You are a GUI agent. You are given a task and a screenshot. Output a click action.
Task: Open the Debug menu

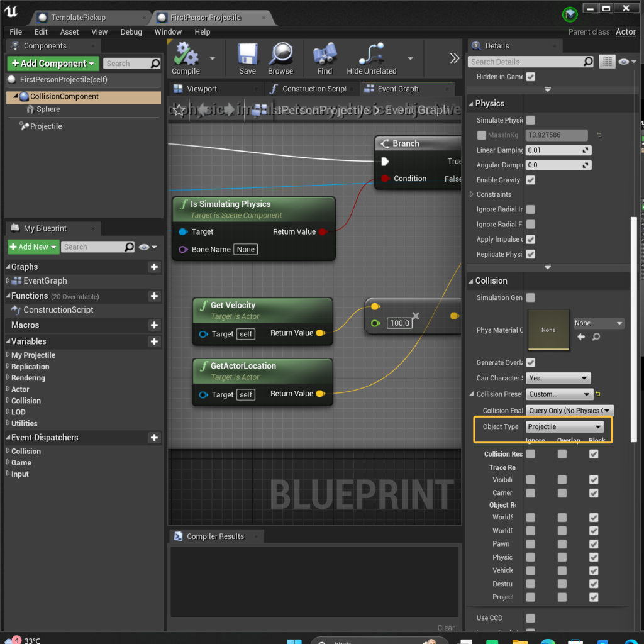pos(131,32)
